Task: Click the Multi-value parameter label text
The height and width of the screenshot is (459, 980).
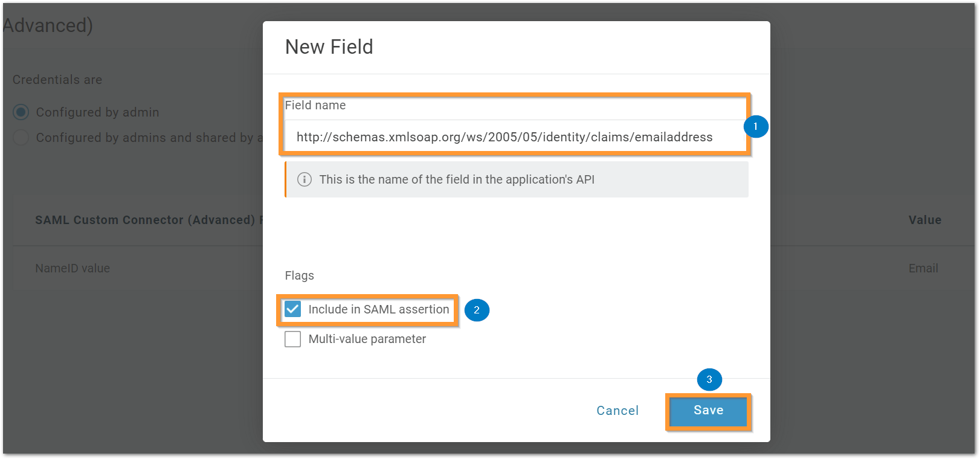Action: (367, 339)
